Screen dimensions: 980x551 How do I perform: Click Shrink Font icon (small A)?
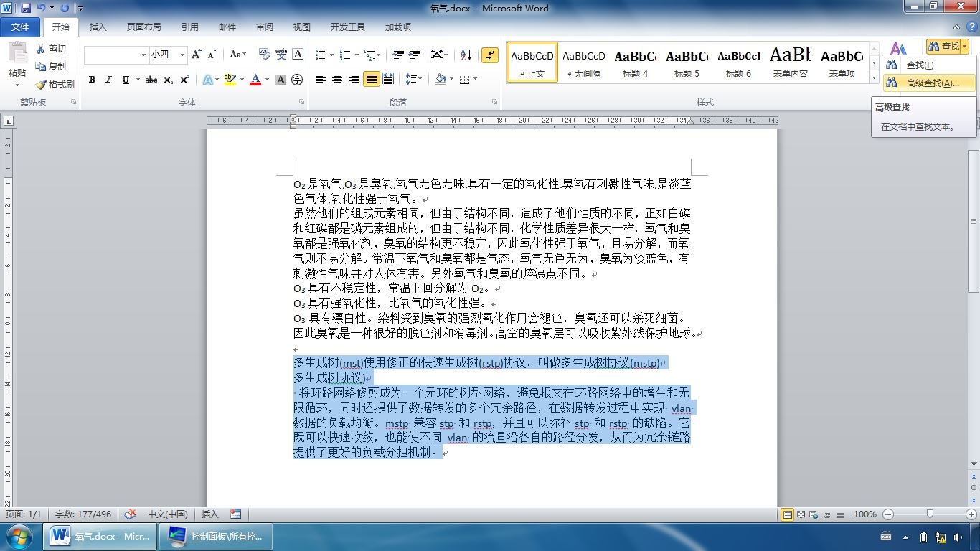212,55
